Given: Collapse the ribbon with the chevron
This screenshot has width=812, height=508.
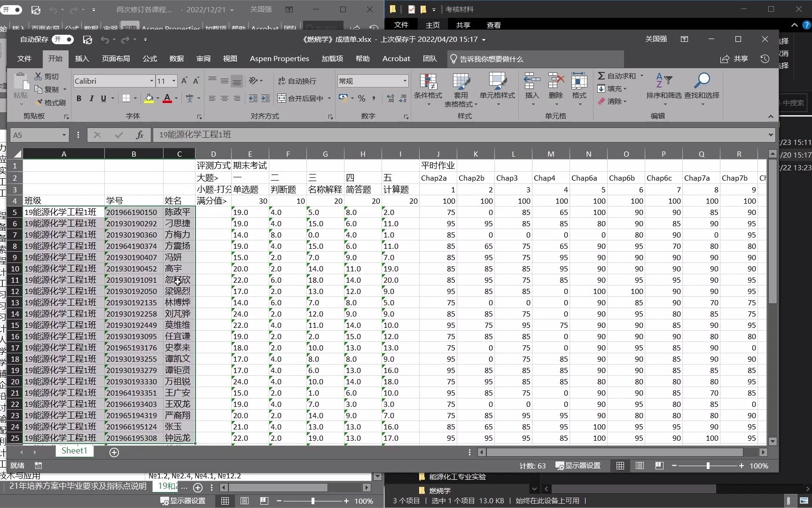Looking at the screenshot, I should click(771, 116).
